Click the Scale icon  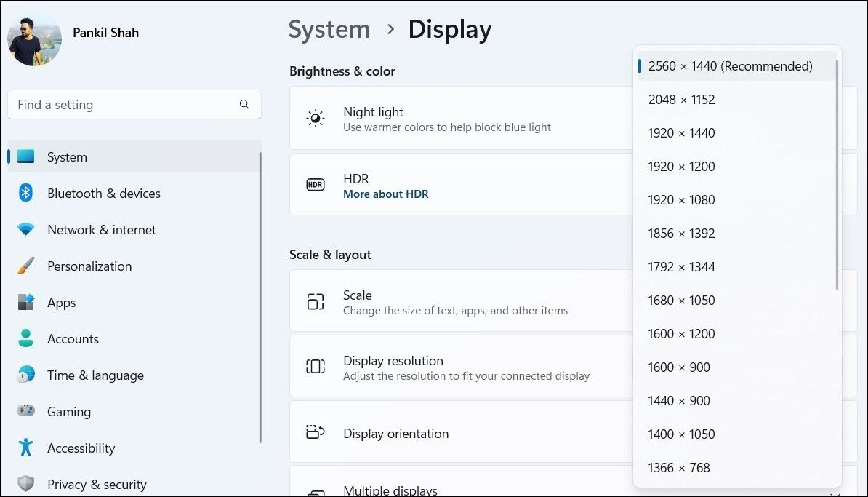coord(315,301)
